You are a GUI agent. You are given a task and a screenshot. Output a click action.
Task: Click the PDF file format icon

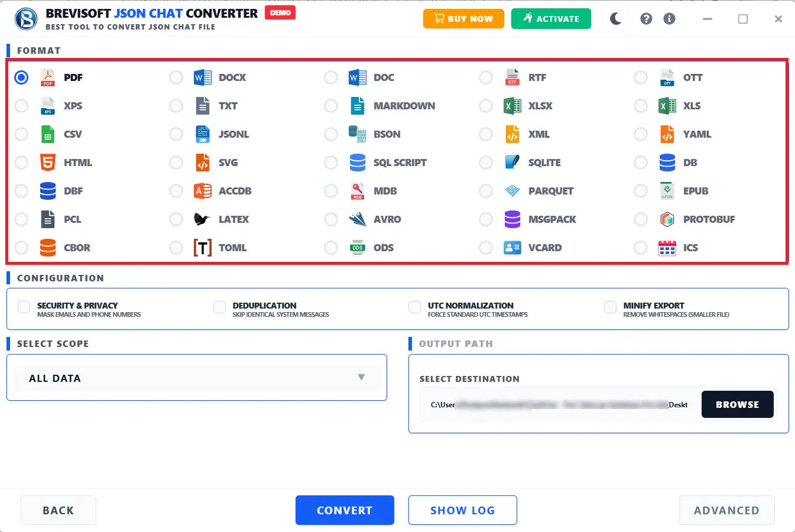(x=48, y=77)
